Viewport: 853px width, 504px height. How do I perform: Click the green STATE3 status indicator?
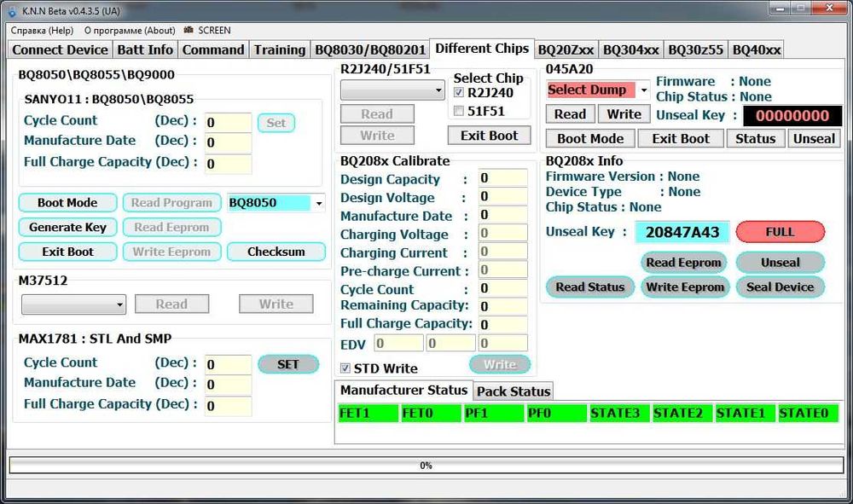click(x=619, y=414)
